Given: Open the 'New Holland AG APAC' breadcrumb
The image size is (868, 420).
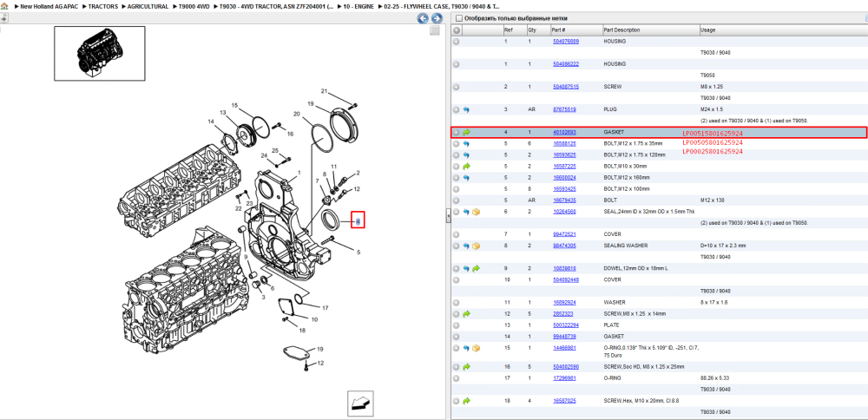Looking at the screenshot, I should click(49, 6).
